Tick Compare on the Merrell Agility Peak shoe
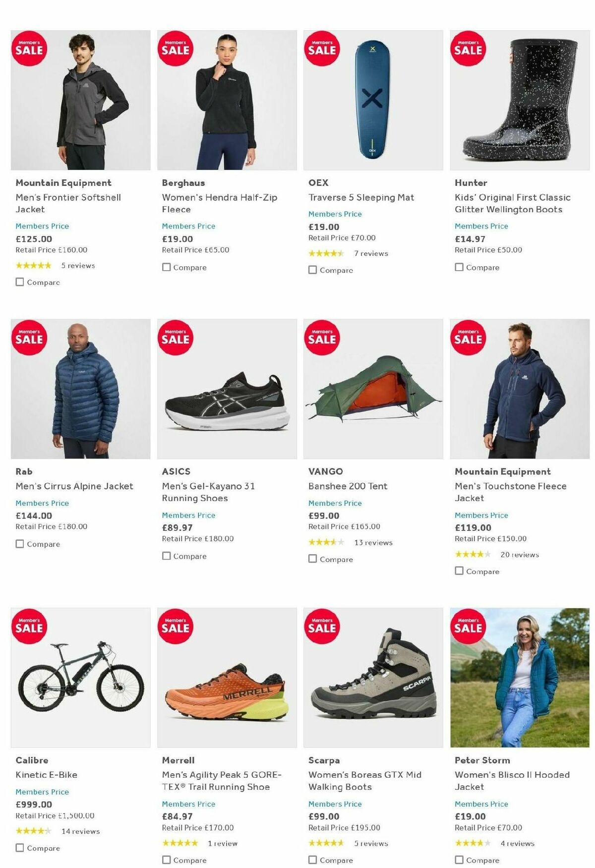 pyautogui.click(x=166, y=860)
